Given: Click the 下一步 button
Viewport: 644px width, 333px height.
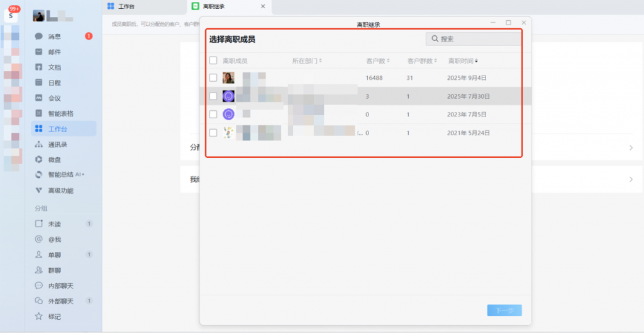Looking at the screenshot, I should point(504,310).
